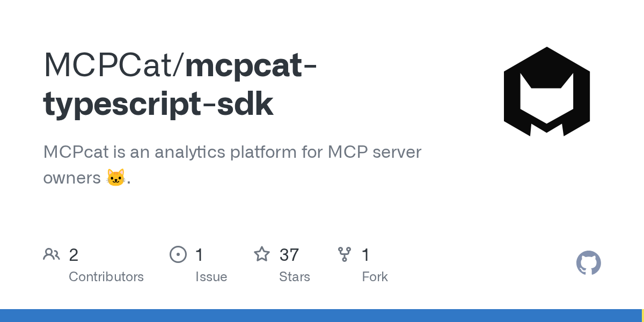
Task: Click the Issue circle-dot icon
Action: coord(178,254)
